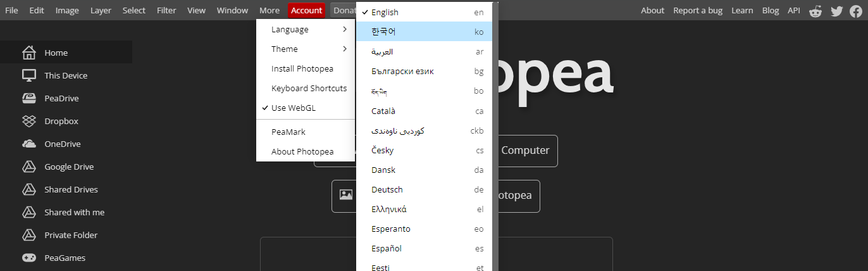Select the This Device monitor icon
This screenshot has height=271, width=868.
28,75
